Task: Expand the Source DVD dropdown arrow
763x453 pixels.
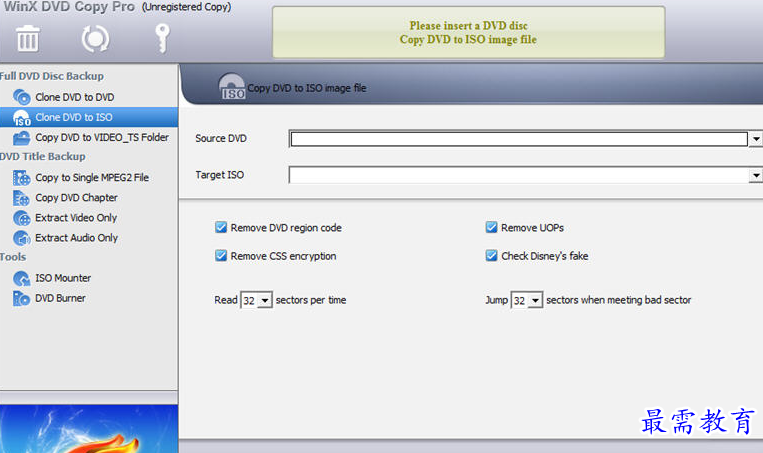Action: pyautogui.click(x=756, y=139)
